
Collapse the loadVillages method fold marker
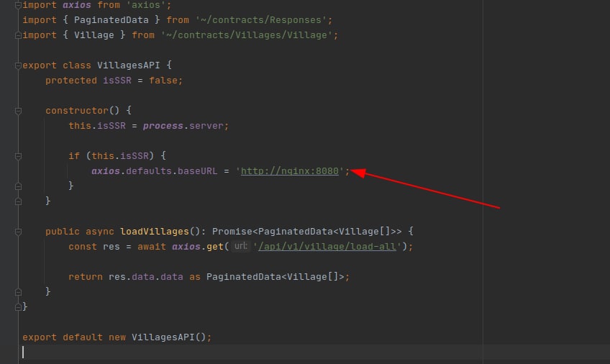pos(18,232)
